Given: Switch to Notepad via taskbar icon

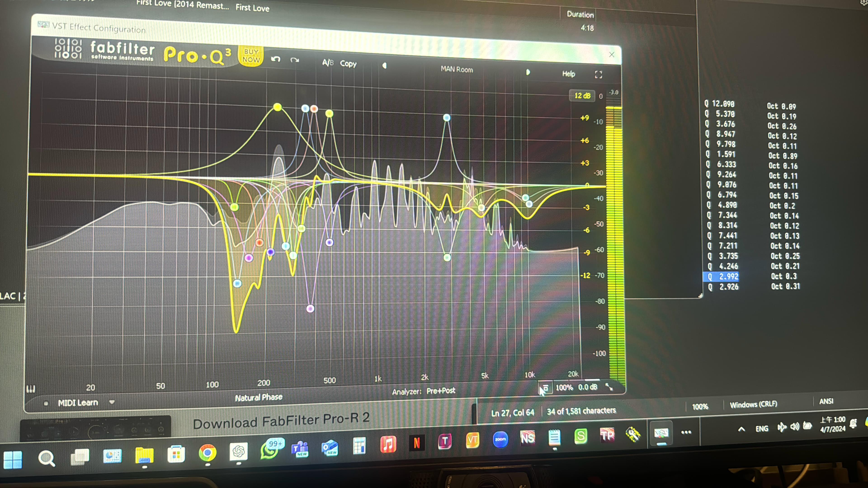Looking at the screenshot, I should click(554, 437).
